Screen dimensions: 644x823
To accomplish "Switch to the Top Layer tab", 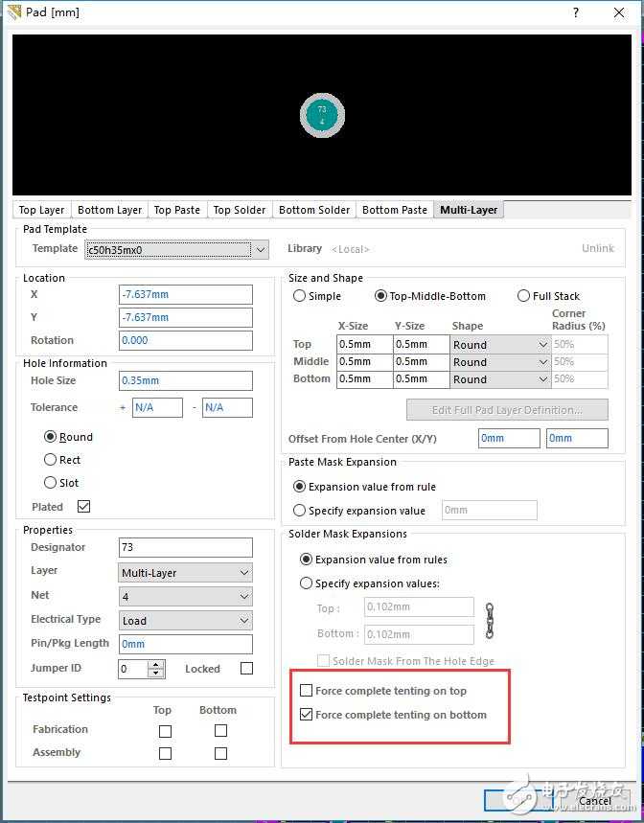I will tap(41, 210).
